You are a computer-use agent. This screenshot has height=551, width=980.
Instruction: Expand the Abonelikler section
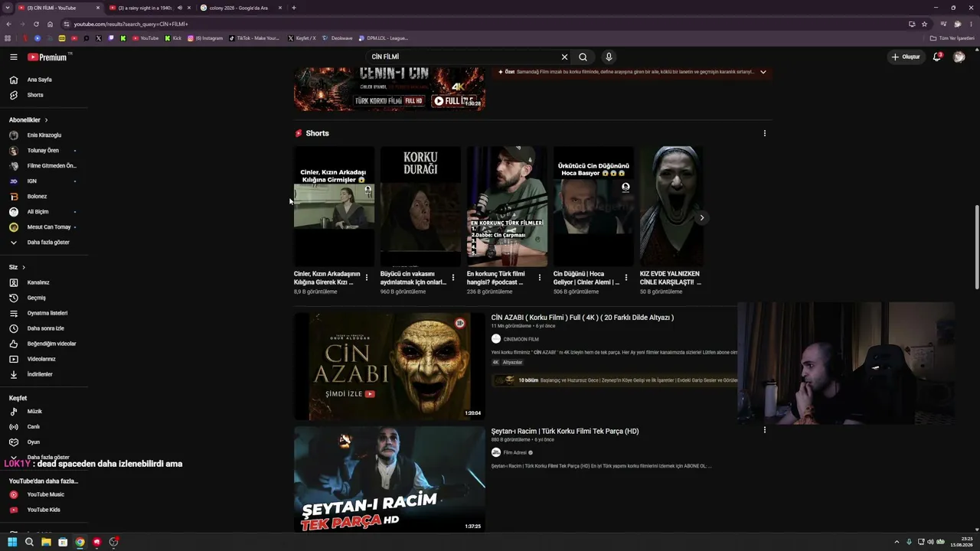[x=29, y=120]
